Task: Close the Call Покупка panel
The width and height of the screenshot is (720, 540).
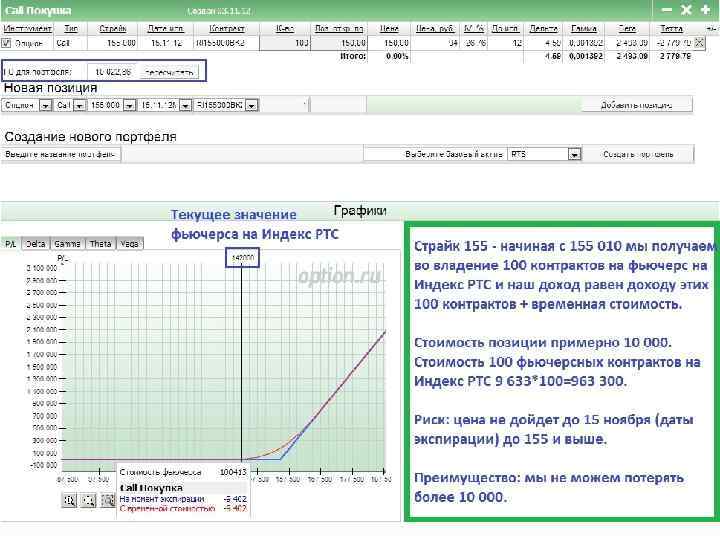Action: [686, 10]
